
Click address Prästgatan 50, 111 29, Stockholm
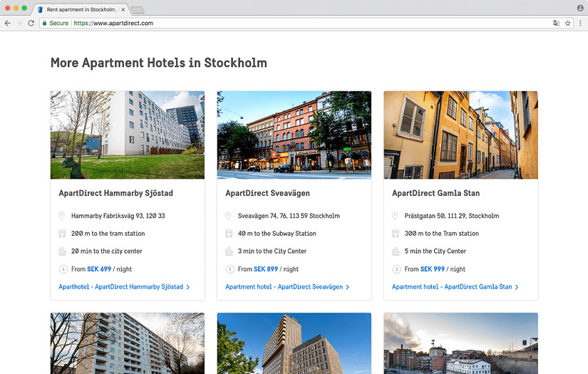pos(452,216)
